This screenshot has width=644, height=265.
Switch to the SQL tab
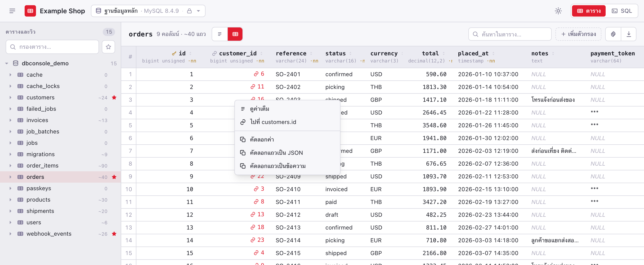tap(622, 11)
